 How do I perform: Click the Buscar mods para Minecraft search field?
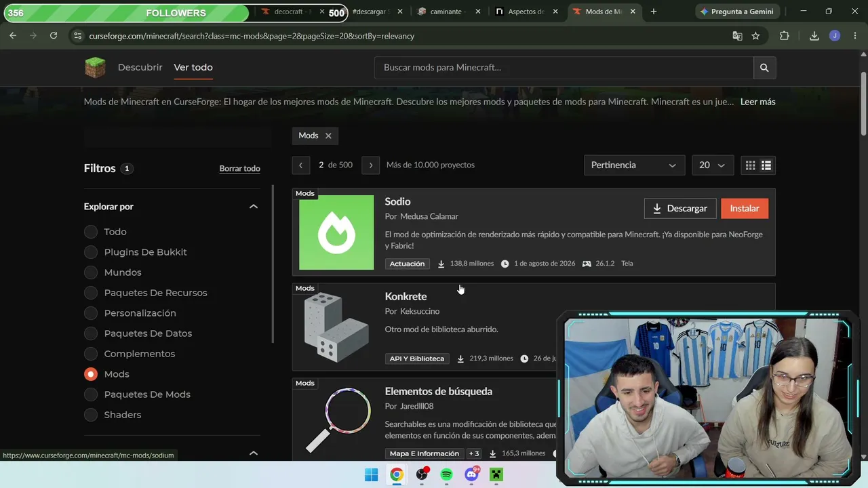pos(564,68)
